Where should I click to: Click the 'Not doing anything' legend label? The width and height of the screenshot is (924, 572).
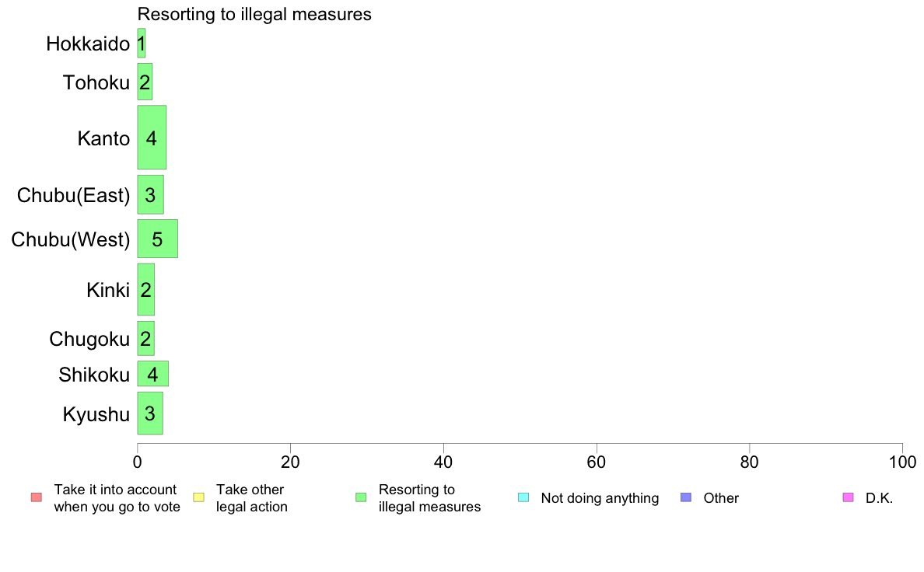click(600, 498)
